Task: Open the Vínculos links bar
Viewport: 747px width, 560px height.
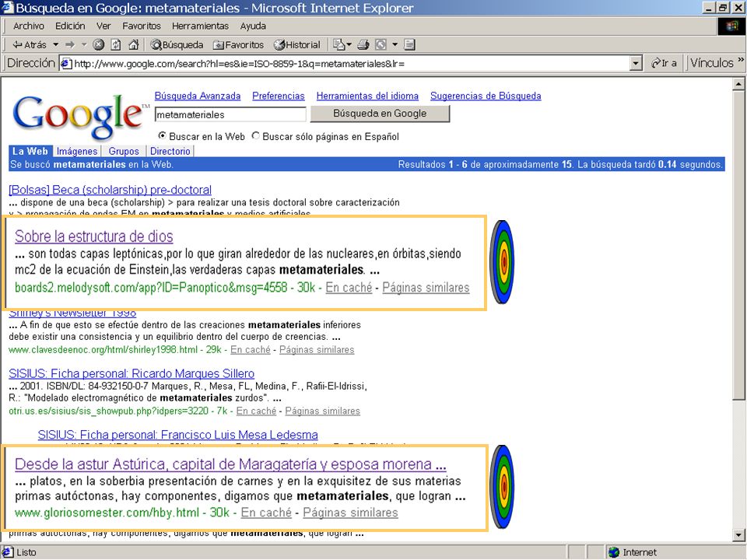Action: [712, 63]
